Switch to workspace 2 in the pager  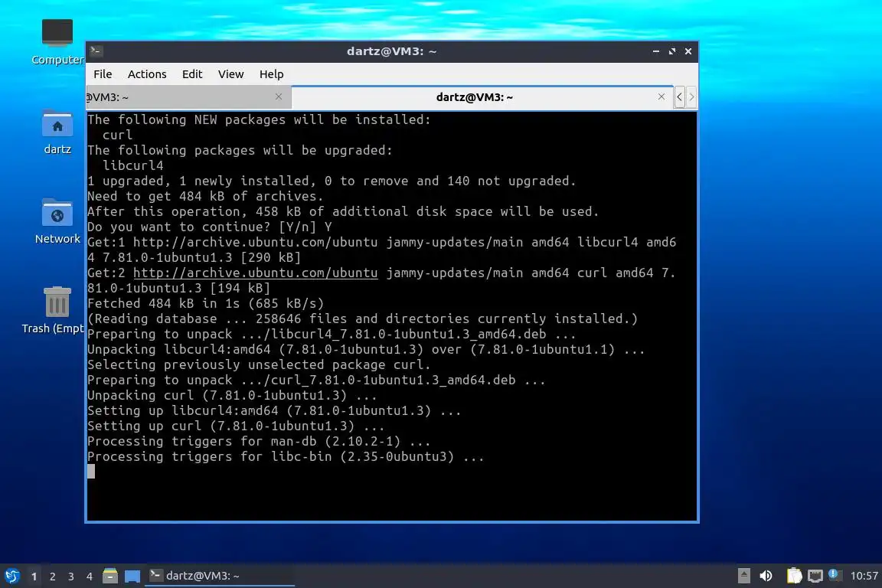click(52, 577)
